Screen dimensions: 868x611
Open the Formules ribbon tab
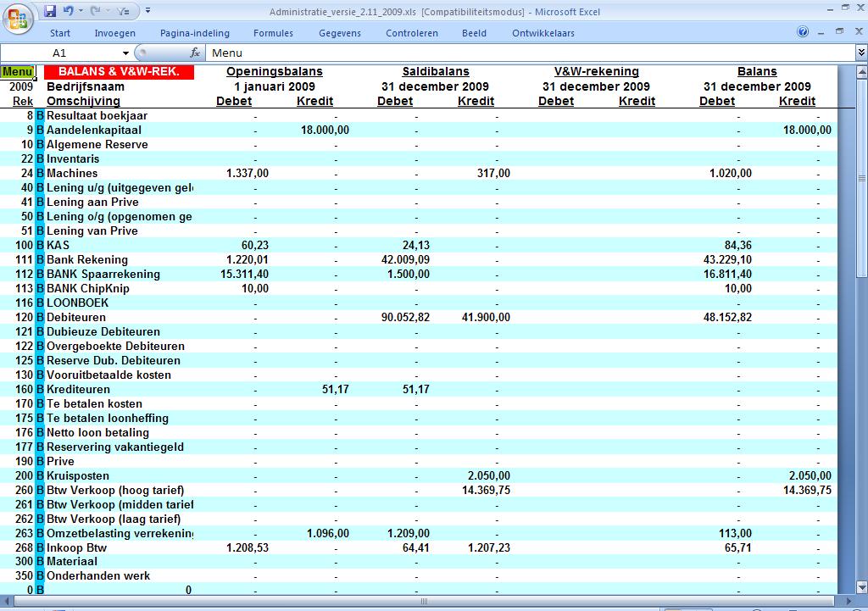tap(273, 33)
